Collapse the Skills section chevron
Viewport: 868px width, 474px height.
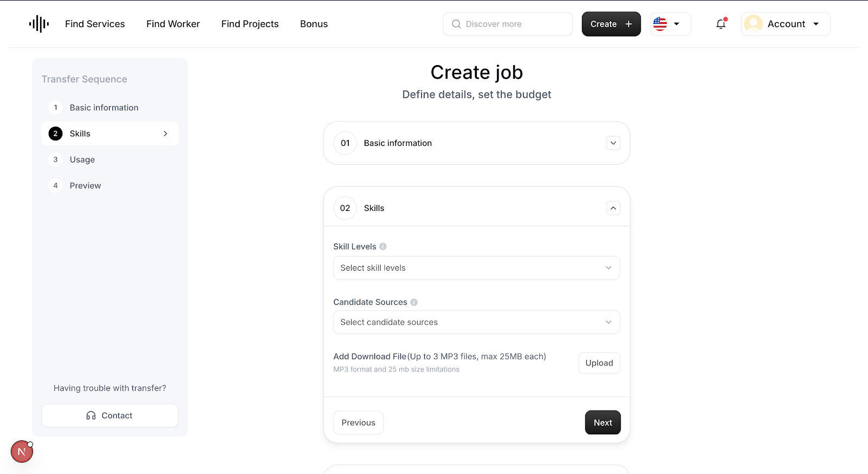613,208
